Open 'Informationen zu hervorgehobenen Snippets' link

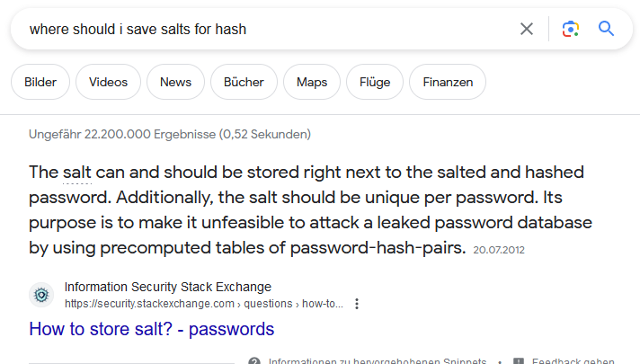point(378,360)
